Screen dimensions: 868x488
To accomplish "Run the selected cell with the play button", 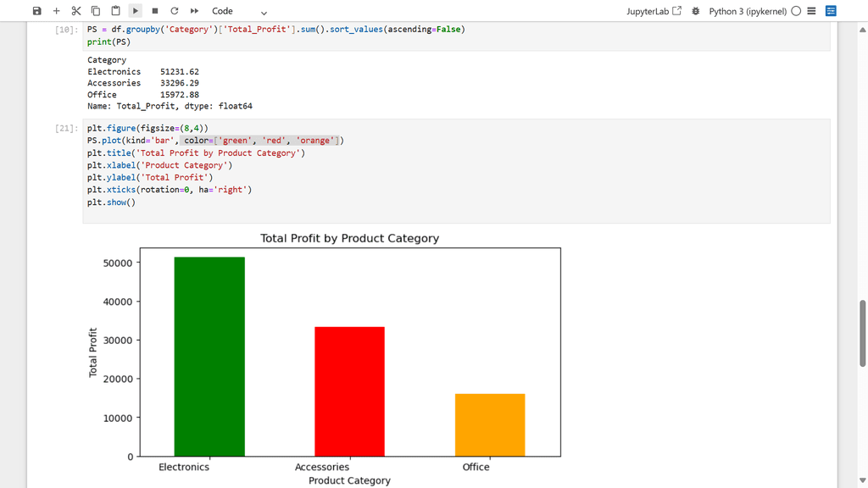I will 136,11.
